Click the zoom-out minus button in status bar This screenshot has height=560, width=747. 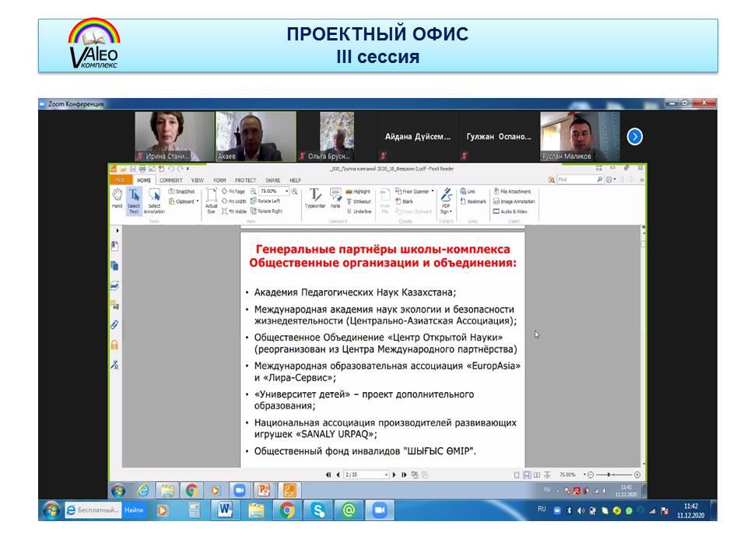[591, 474]
